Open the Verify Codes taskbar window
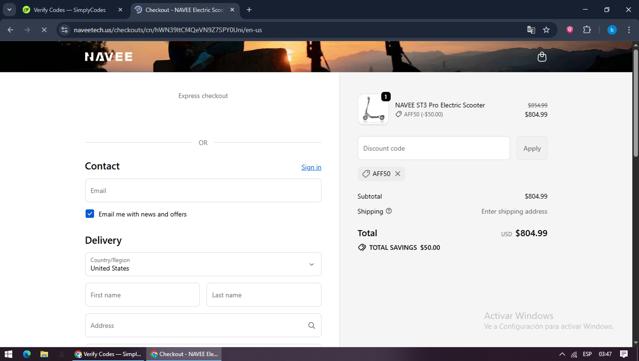 [x=108, y=354]
